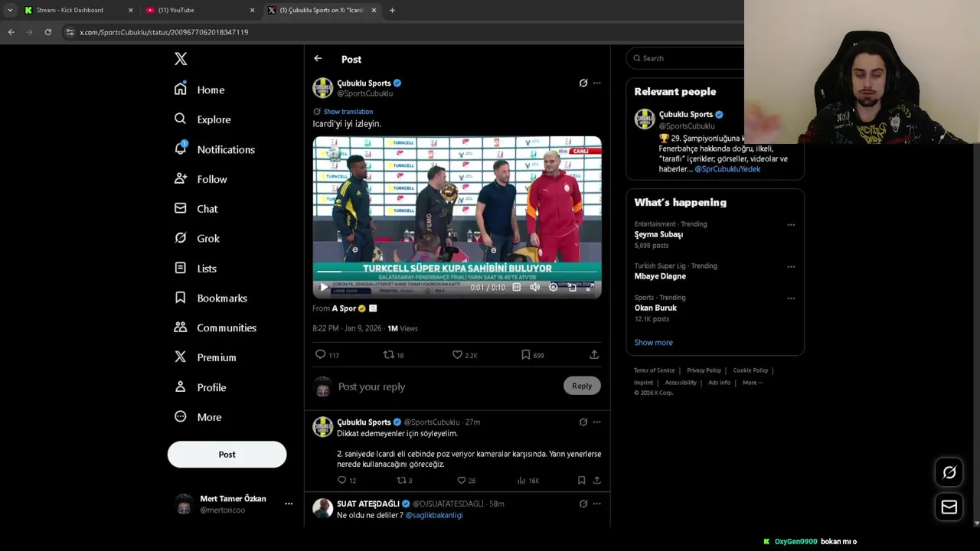980x551 pixels.
Task: Open more options on the 27m reply
Action: coord(597,422)
